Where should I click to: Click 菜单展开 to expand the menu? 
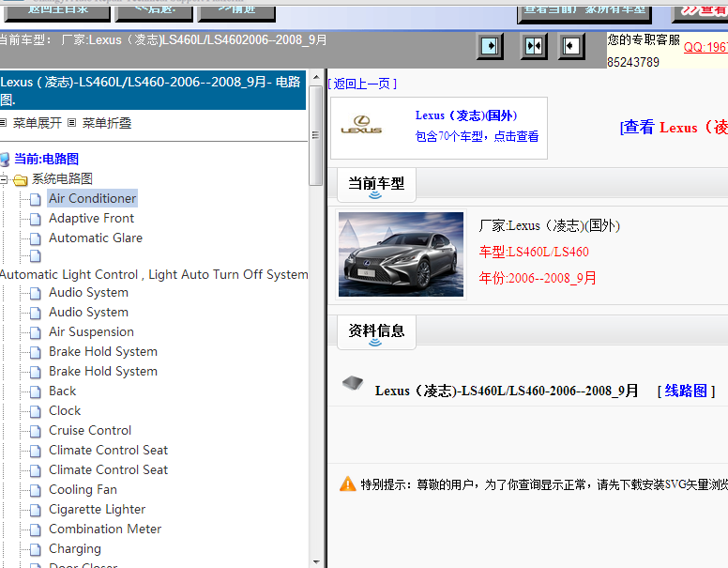(x=38, y=123)
